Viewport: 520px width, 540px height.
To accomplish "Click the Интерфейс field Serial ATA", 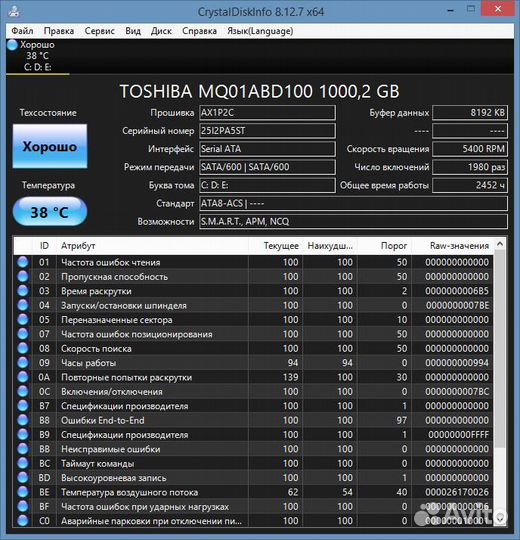I will click(267, 149).
